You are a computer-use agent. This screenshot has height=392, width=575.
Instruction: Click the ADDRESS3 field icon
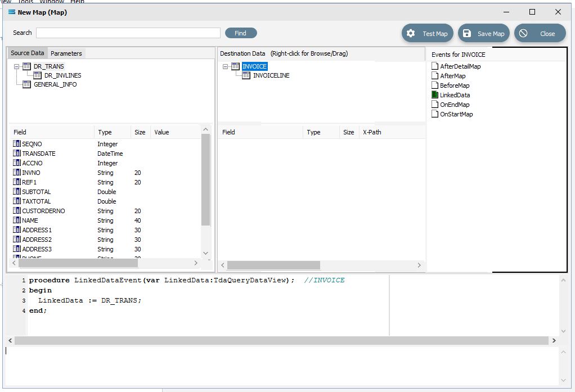(x=17, y=249)
